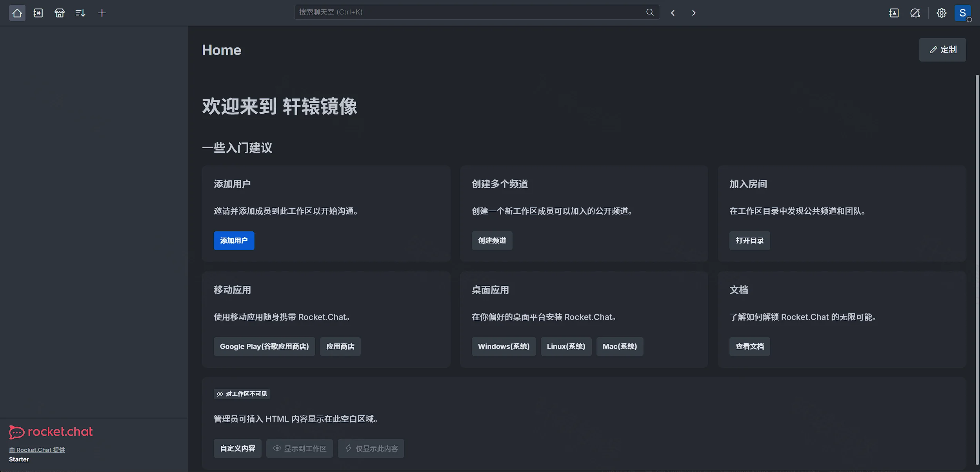980x472 pixels.
Task: Click the 自定义内容 button
Action: coord(237,448)
